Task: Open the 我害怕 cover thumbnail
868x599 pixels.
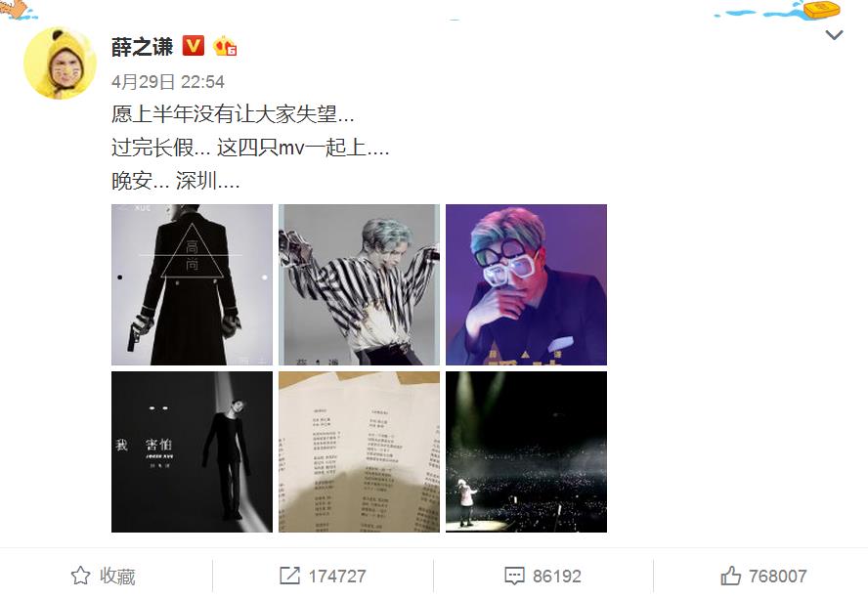Action: (193, 451)
